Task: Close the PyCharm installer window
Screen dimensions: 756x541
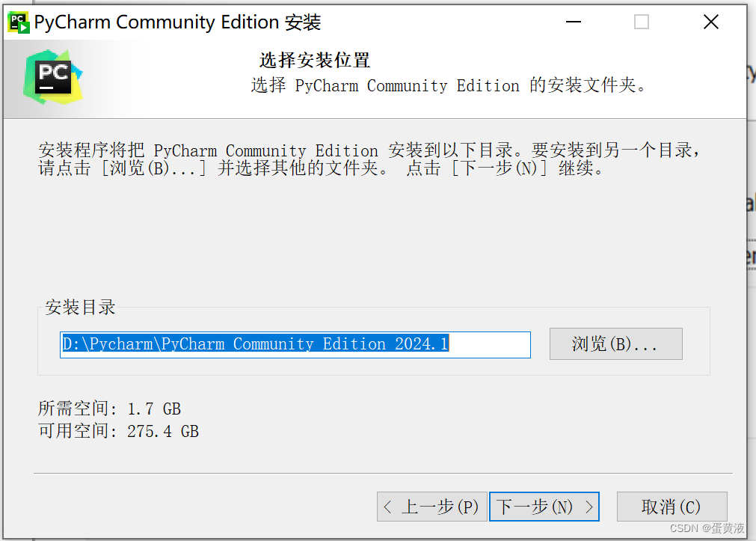Action: pos(710,22)
